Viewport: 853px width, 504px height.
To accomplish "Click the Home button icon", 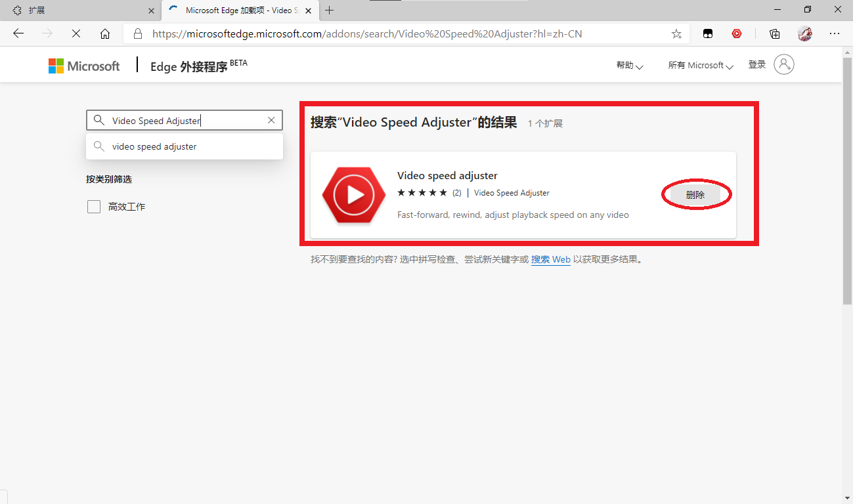I will coord(105,33).
